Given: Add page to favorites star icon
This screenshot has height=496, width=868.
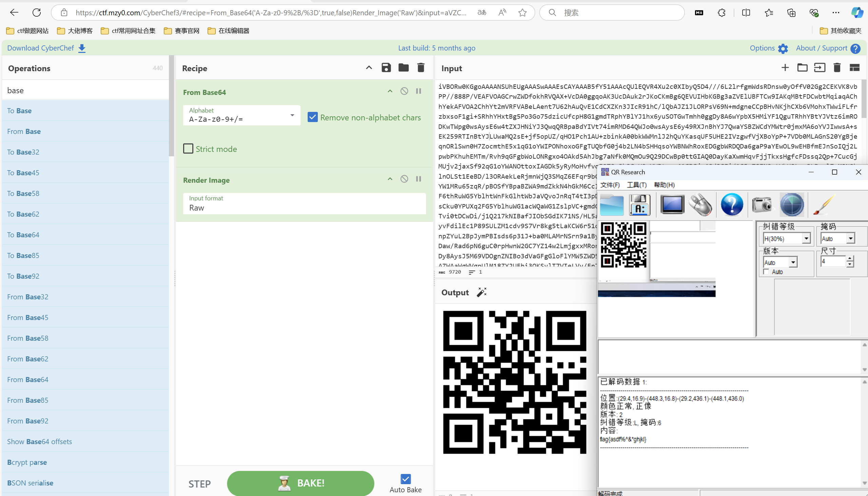Looking at the screenshot, I should click(522, 13).
